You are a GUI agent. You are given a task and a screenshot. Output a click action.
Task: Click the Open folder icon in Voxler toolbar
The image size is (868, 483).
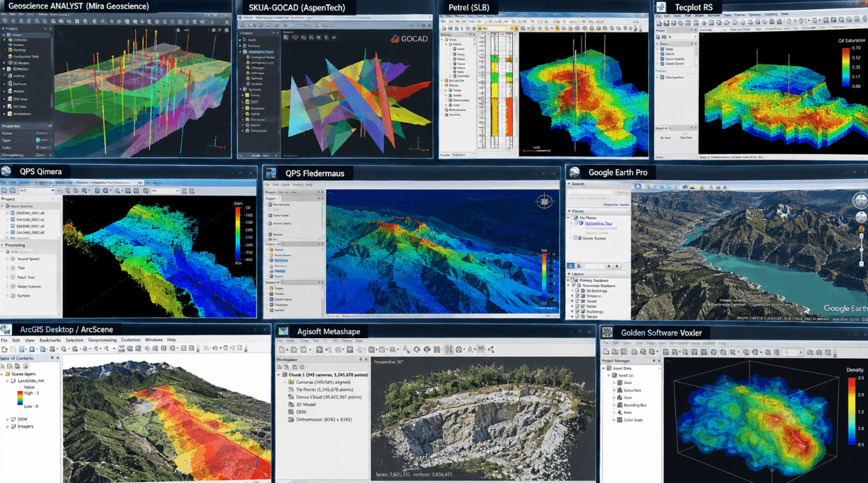[x=616, y=352]
